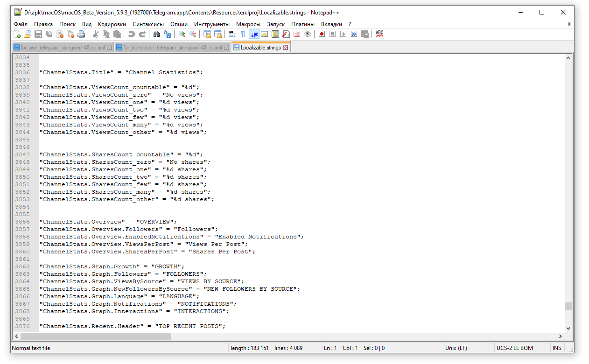Open the Инструменты menu
Screen dimensions: 589x364
click(212, 24)
